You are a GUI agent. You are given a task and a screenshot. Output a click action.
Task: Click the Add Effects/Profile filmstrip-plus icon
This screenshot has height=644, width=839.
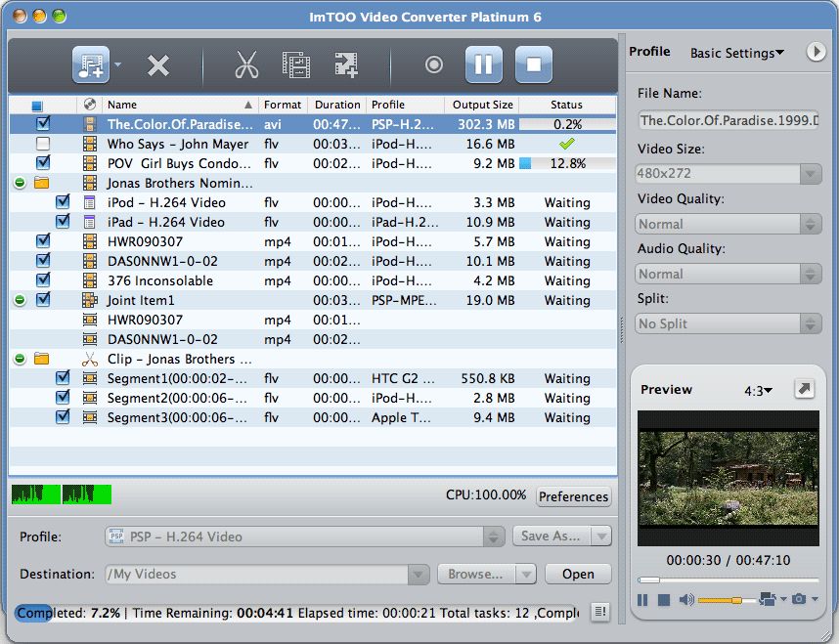(346, 64)
